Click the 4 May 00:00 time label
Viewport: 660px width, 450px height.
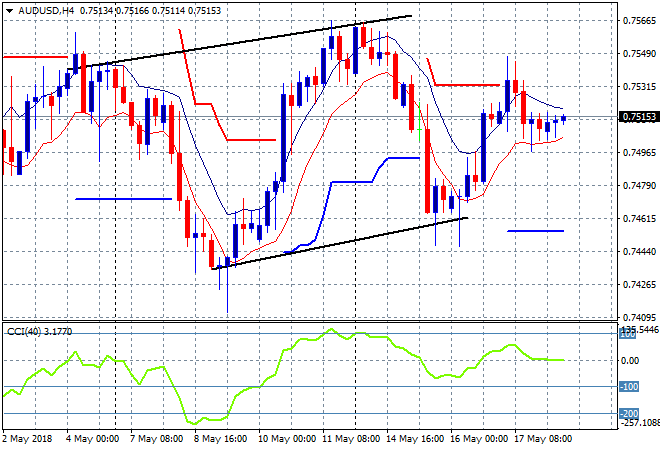pos(92,439)
